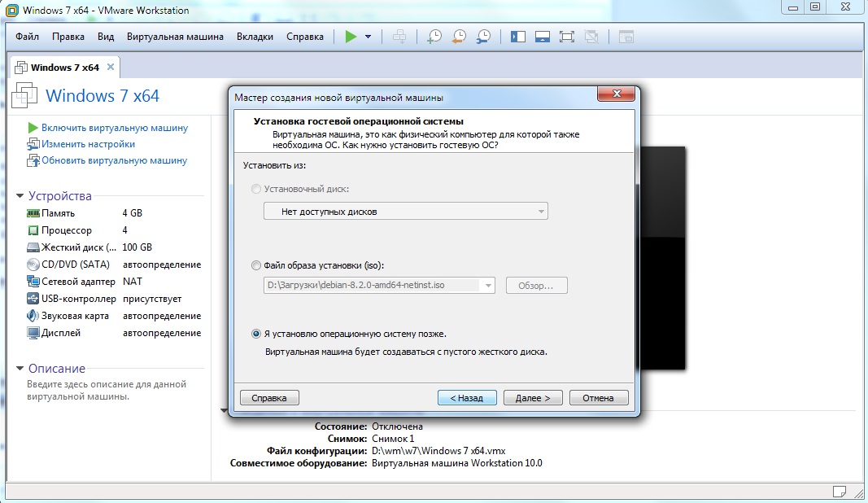This screenshot has height=503, width=868.
Task: Click the Send Ctrl+Alt+Del toolbar icon
Action: 399,37
